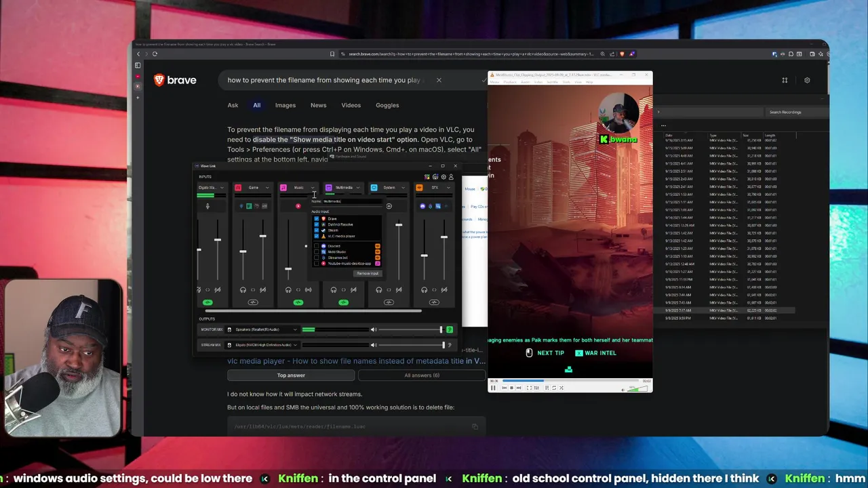
Task: Open Stream Mix Elgato output dropdown
Action: (262, 345)
